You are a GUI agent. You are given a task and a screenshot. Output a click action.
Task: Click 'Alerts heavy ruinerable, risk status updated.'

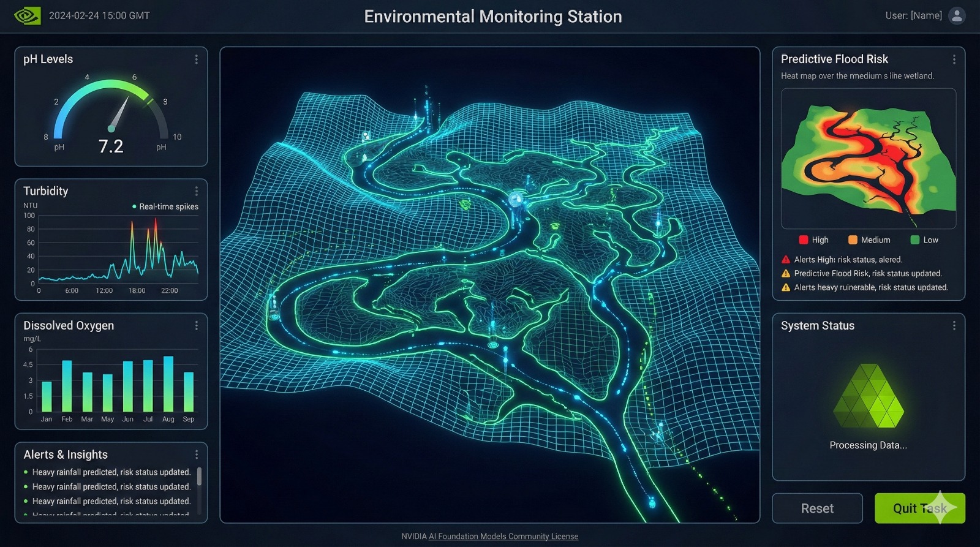point(871,287)
